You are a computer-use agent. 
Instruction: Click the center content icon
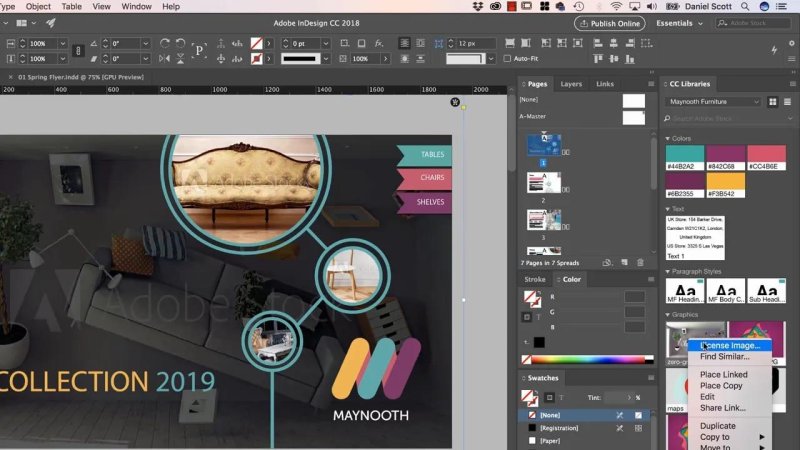(578, 43)
